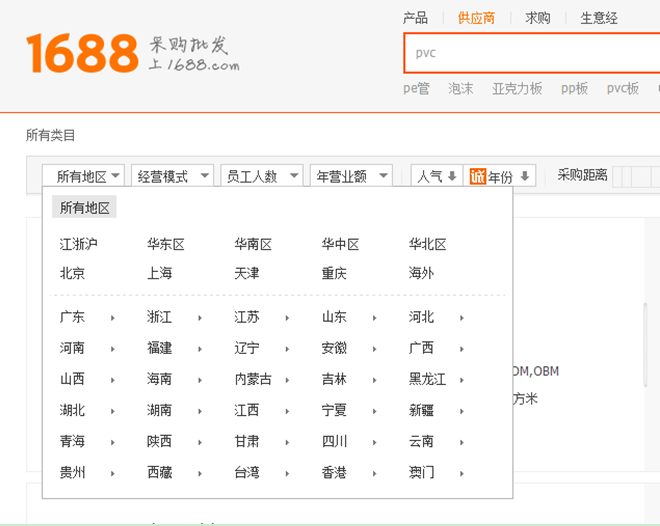This screenshot has height=526, width=660.
Task: Select 海外 region option
Action: click(x=421, y=273)
